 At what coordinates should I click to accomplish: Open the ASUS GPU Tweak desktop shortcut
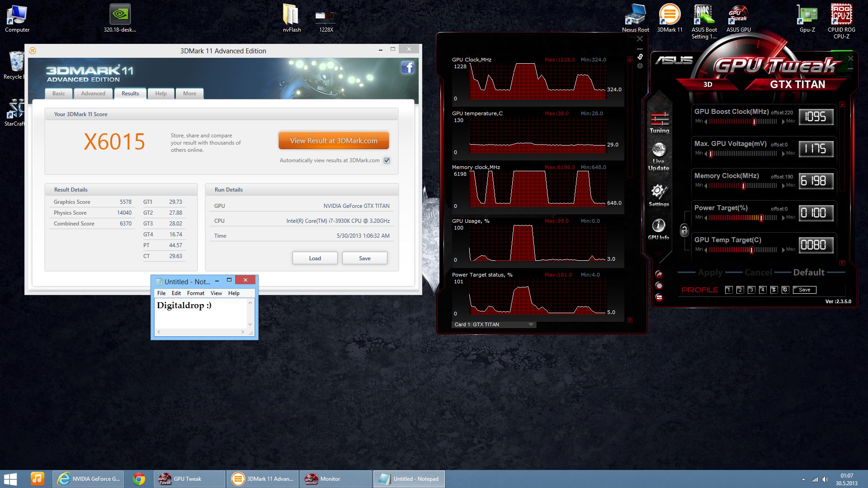738,19
